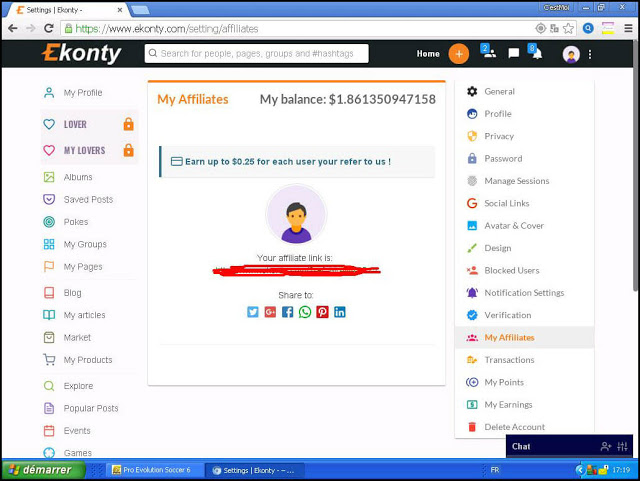Click the Twitter share icon
Image resolution: width=640 pixels, height=481 pixels.
253,312
